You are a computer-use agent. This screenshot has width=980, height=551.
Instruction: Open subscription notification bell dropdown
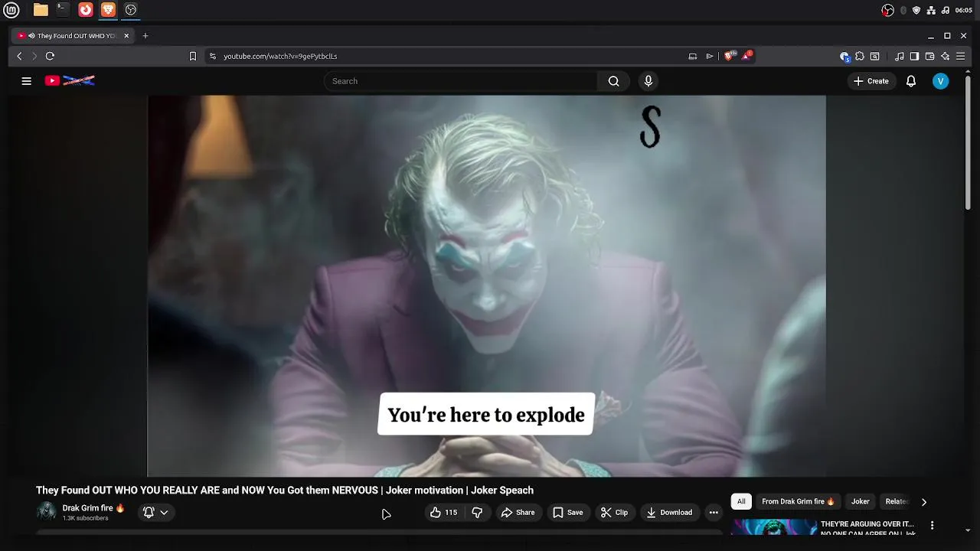pos(155,513)
